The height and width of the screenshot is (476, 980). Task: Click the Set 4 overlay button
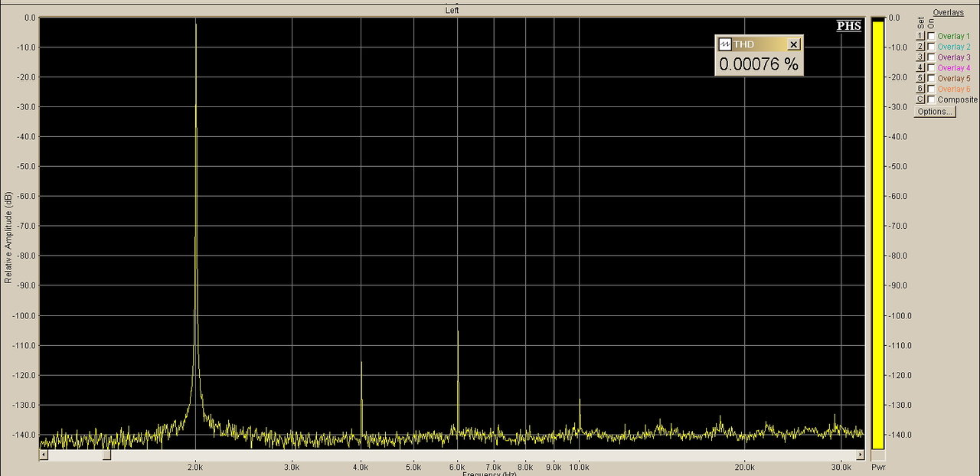920,67
